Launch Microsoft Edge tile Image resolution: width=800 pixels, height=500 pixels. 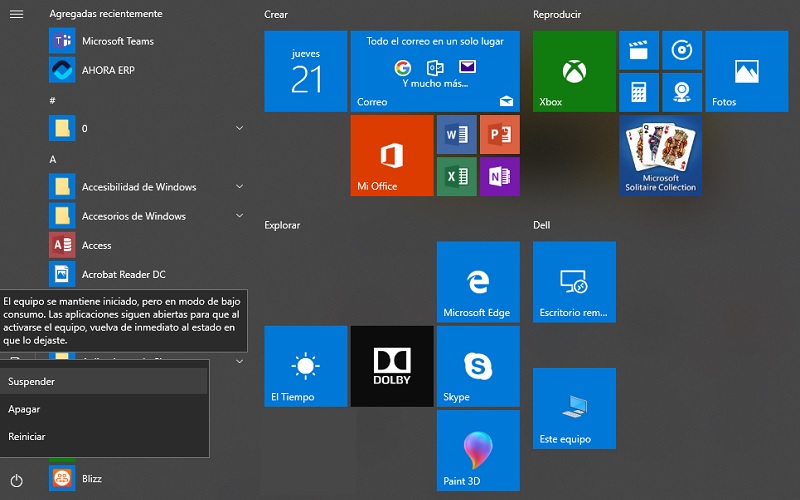click(x=478, y=282)
